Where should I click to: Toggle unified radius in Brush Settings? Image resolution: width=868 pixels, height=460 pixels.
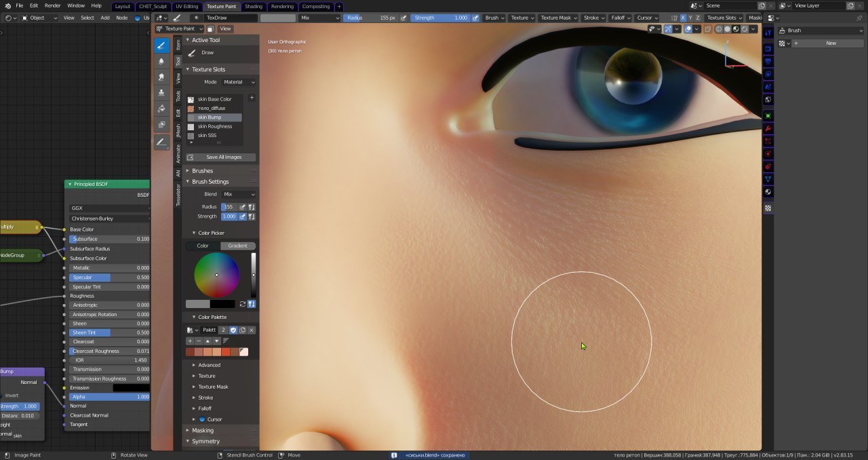tap(252, 207)
